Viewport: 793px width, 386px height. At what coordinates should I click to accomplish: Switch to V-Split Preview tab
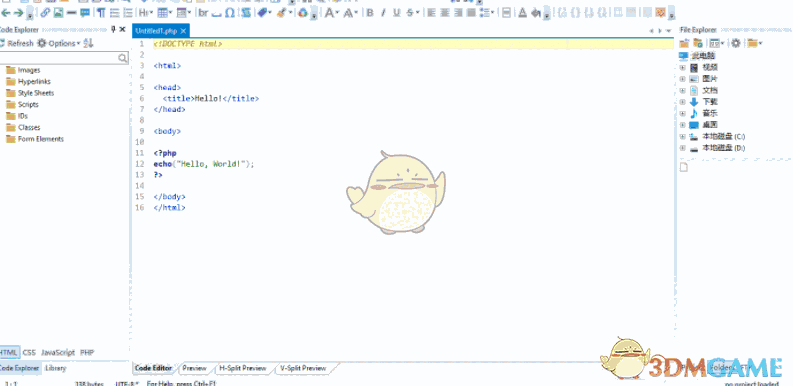303,368
